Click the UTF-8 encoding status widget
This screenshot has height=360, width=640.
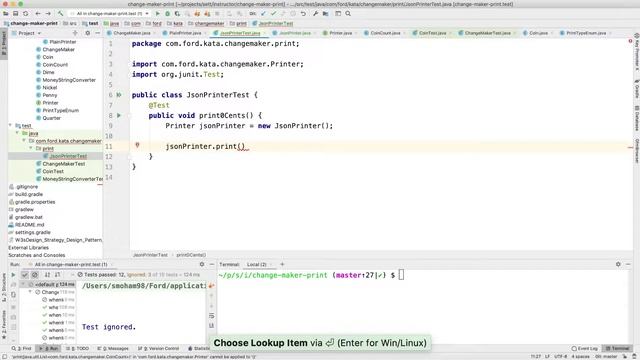[560, 356]
